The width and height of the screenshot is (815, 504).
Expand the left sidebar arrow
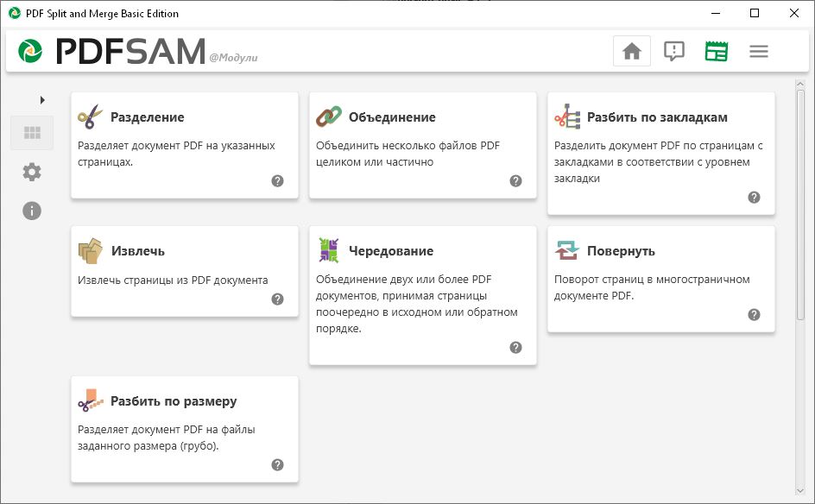tap(42, 100)
